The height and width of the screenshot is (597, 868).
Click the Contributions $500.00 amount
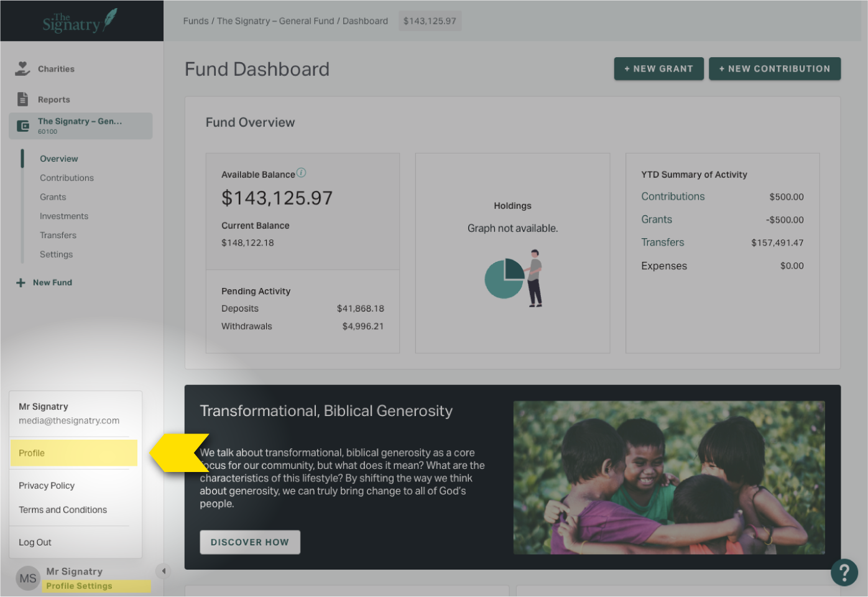coord(787,197)
